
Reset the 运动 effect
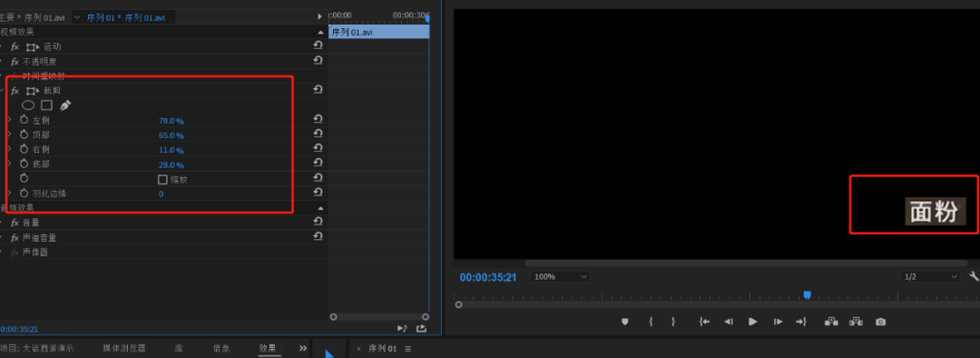pyautogui.click(x=318, y=45)
